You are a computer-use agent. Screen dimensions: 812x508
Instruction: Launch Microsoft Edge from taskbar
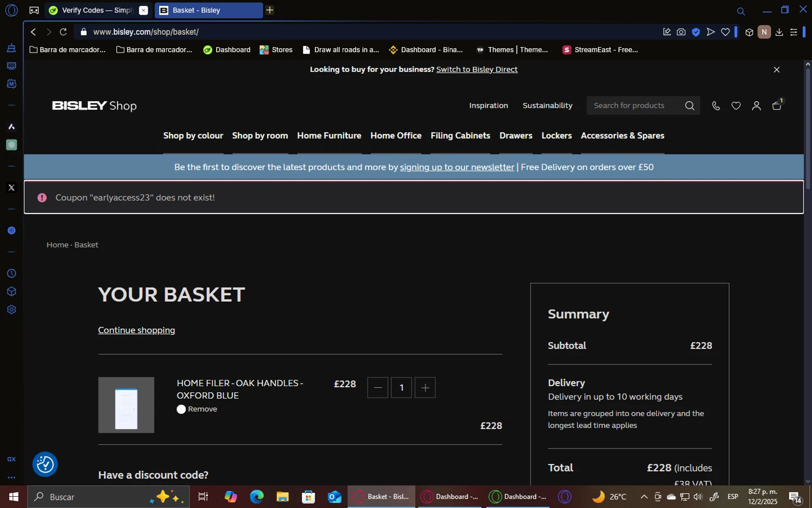pyautogui.click(x=257, y=497)
